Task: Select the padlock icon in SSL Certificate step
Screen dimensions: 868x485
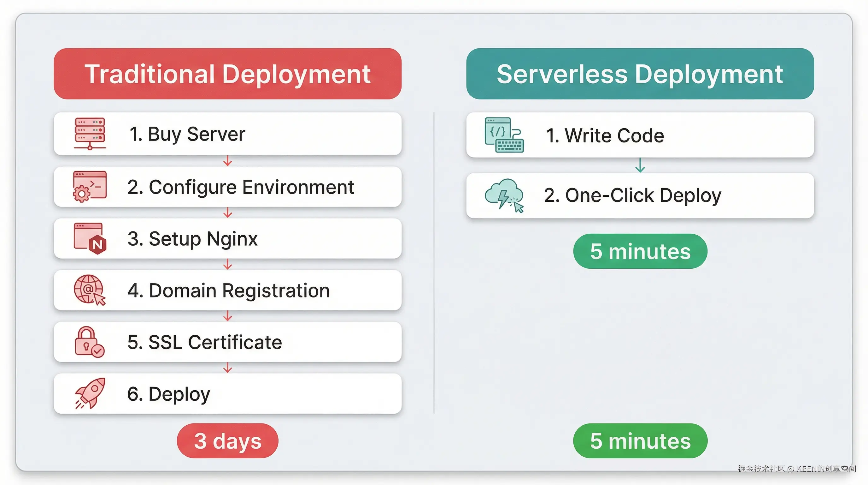Action: (x=88, y=342)
